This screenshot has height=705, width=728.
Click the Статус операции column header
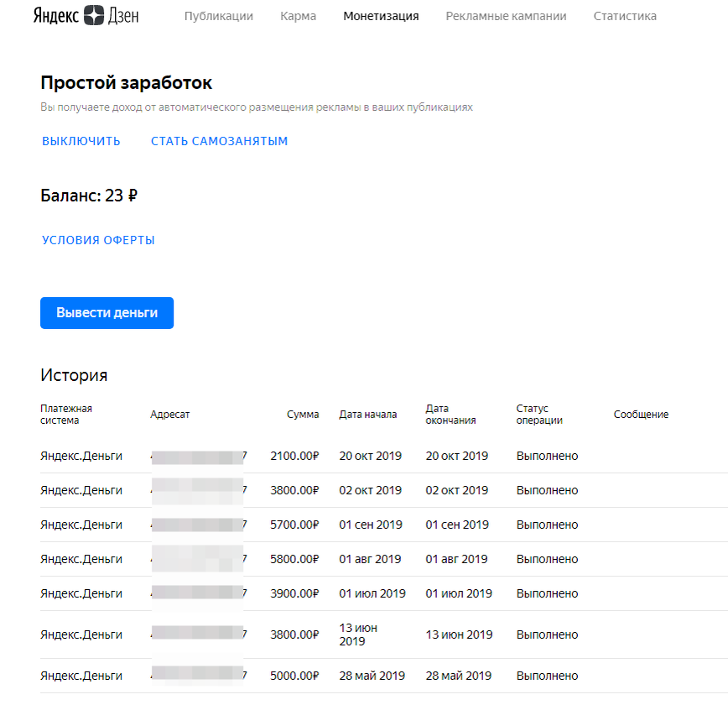click(539, 414)
